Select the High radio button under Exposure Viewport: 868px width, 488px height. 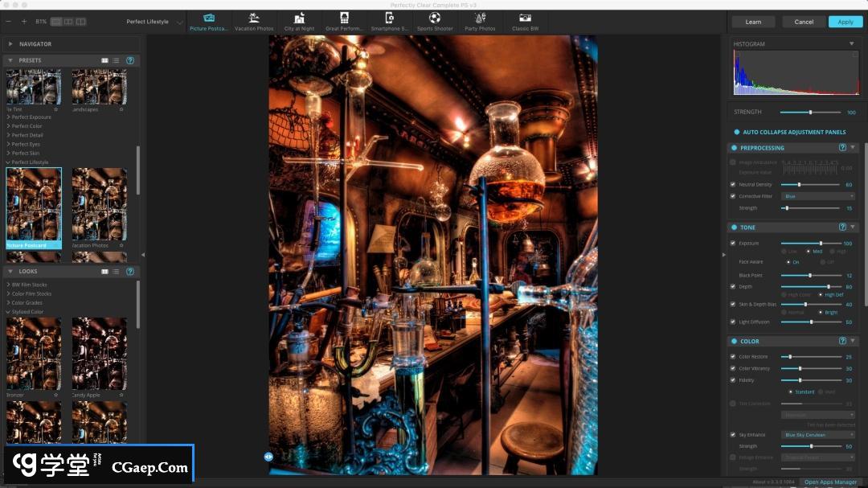click(x=832, y=252)
